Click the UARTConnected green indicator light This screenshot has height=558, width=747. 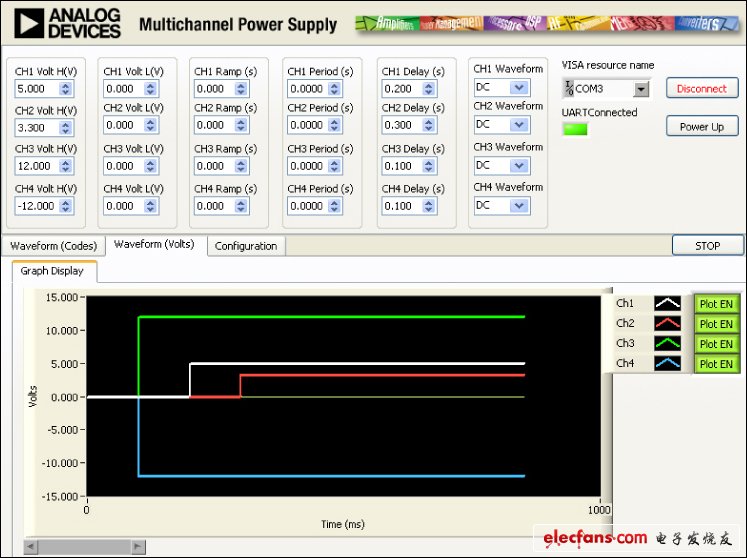pos(575,129)
